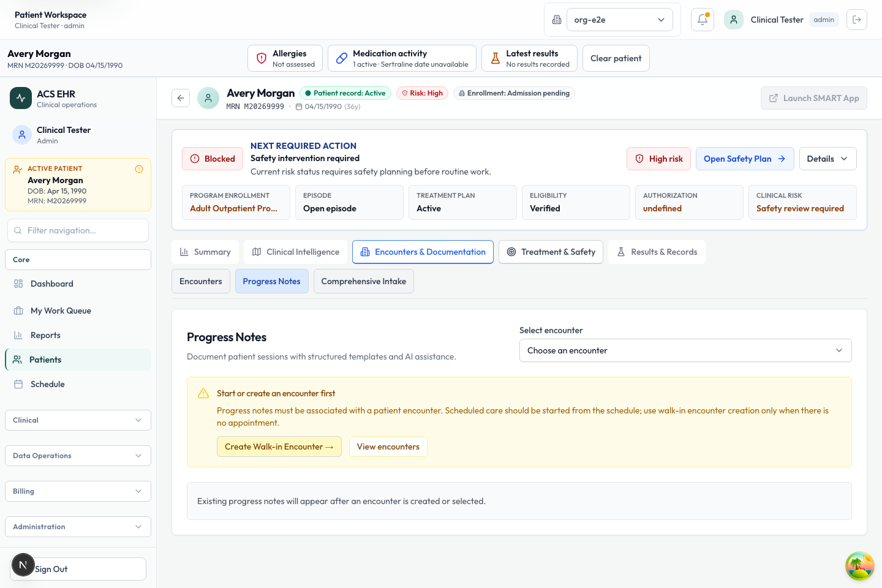Image resolution: width=882 pixels, height=588 pixels.
Task: Expand the Data Operations section
Action: [x=78, y=456]
